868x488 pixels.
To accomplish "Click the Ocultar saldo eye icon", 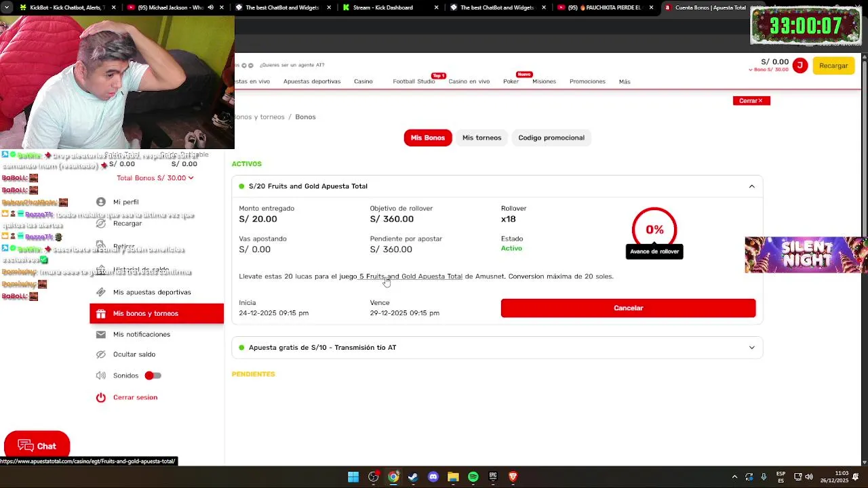I will tap(101, 354).
